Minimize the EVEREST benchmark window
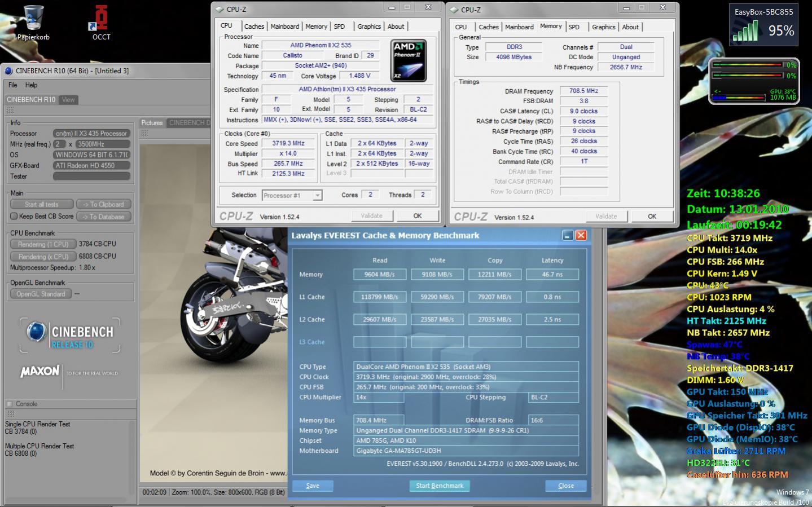Screen dimensions: 812x507 pos(568,235)
